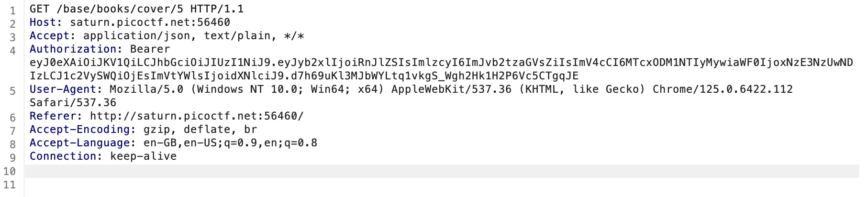The width and height of the screenshot is (868, 197).
Task: Click the Accept-Encoding header name
Action: [79, 130]
